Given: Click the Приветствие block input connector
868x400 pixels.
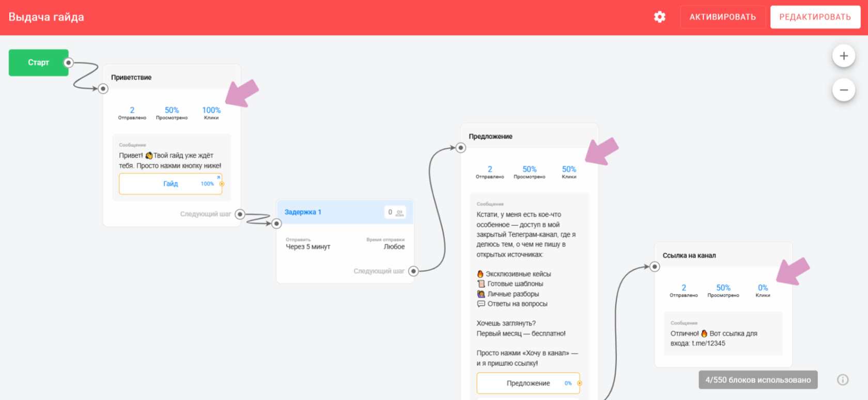Looking at the screenshot, I should [x=103, y=89].
